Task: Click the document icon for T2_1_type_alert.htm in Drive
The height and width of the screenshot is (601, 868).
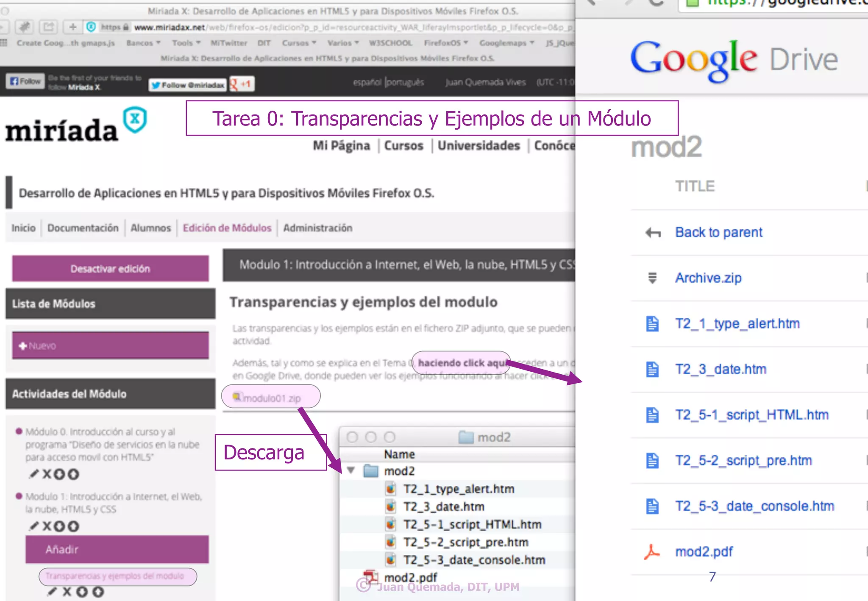Action: (653, 324)
